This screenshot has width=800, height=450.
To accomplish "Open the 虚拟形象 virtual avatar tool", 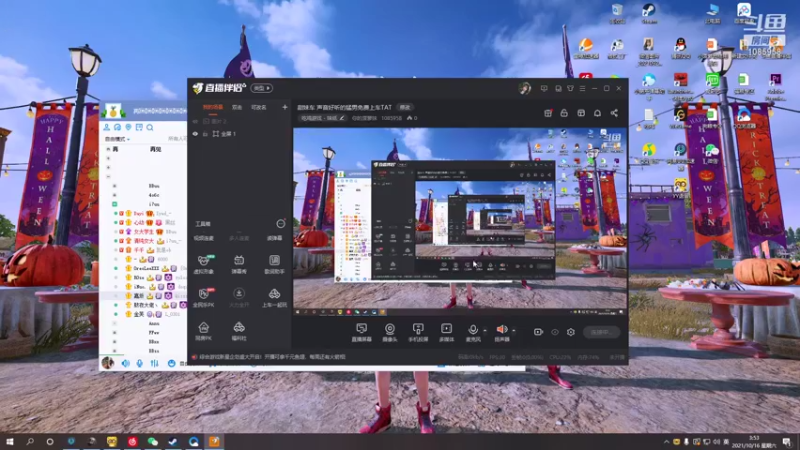I will [x=204, y=264].
